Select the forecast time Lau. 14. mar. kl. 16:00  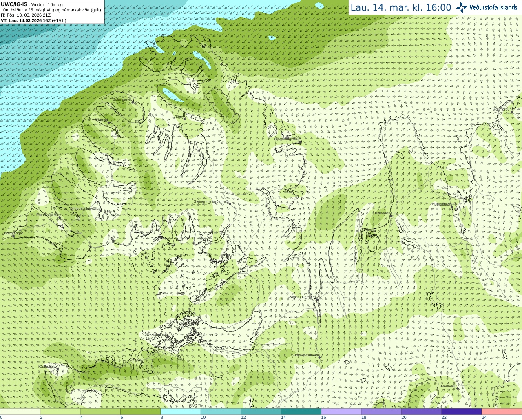click(x=401, y=7)
